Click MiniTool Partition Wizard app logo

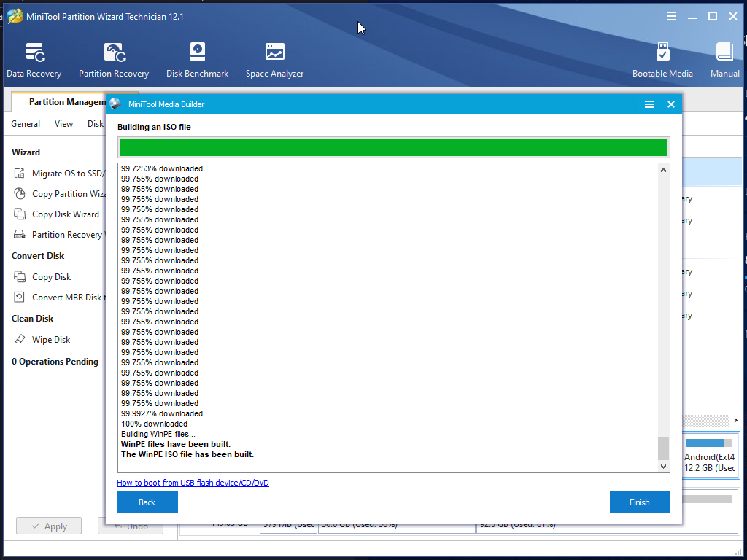click(15, 16)
